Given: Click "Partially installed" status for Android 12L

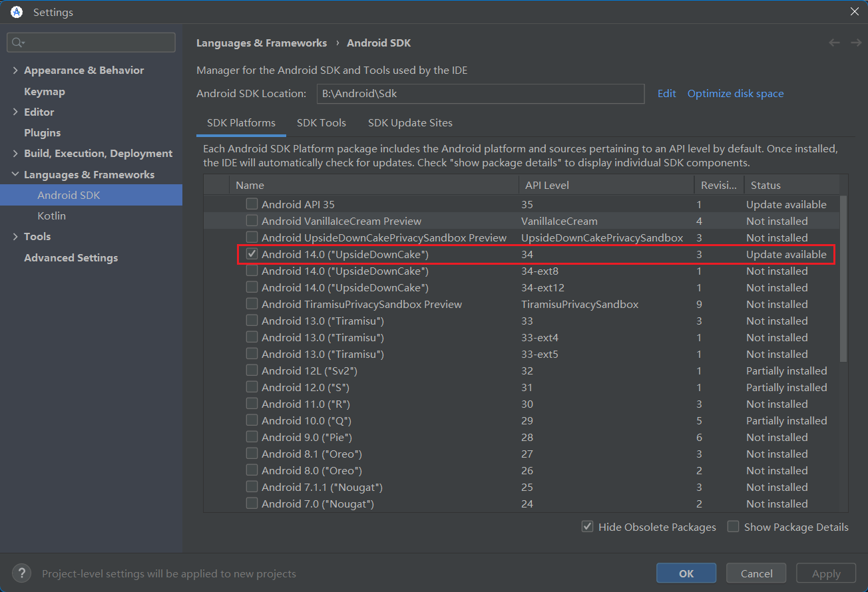Looking at the screenshot, I should click(x=787, y=370).
